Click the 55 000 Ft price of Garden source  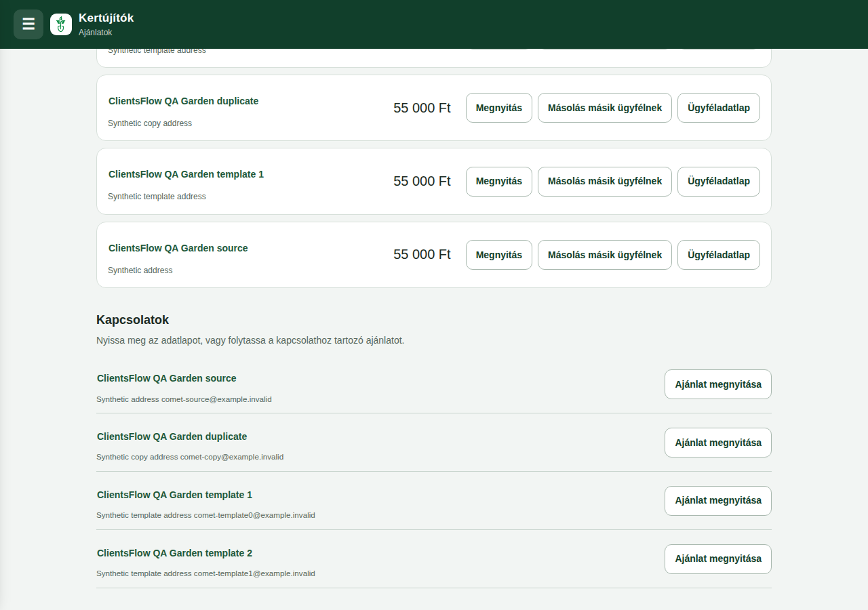pos(422,254)
